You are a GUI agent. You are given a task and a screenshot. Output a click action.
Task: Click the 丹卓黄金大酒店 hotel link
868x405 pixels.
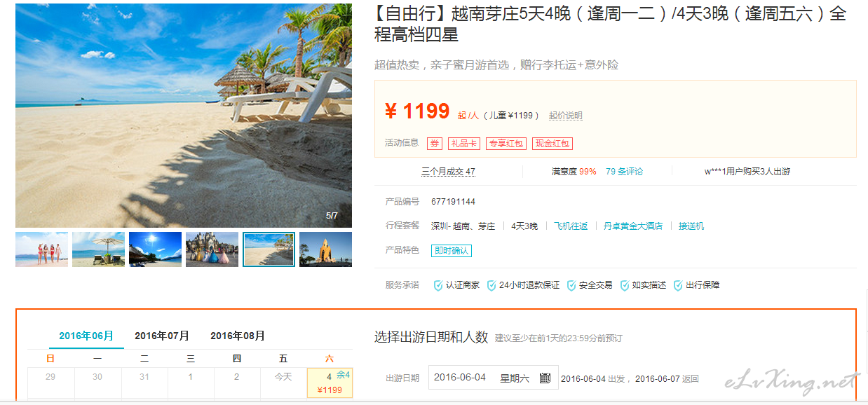pos(633,226)
